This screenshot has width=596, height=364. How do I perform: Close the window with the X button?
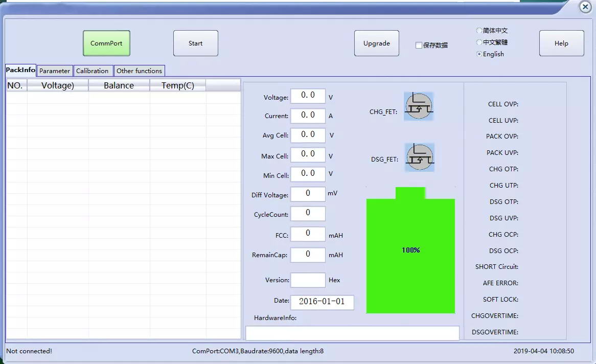tap(585, 7)
